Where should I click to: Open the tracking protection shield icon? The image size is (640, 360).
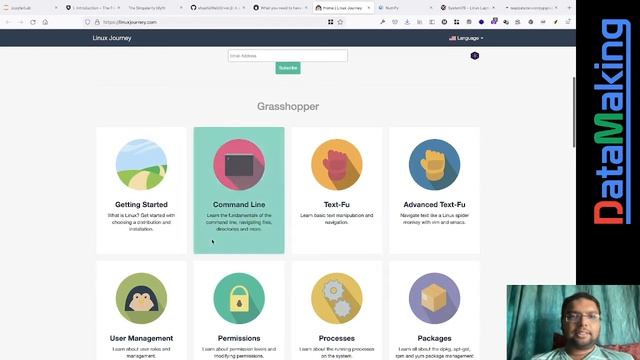(x=87, y=22)
